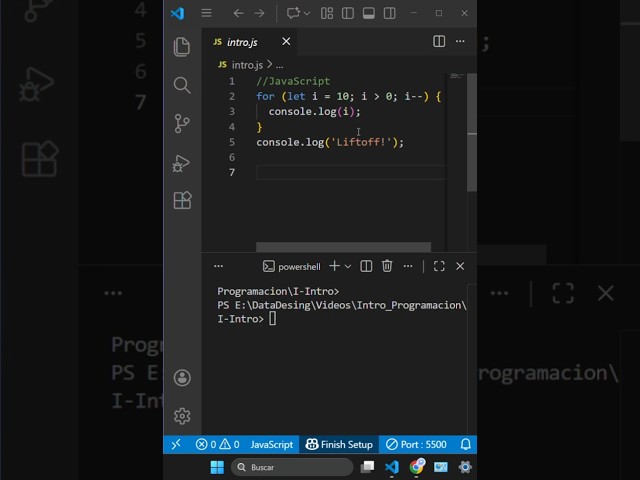Viewport: 640px width, 480px height.
Task: Open Chrome from the taskbar
Action: [x=417, y=466]
